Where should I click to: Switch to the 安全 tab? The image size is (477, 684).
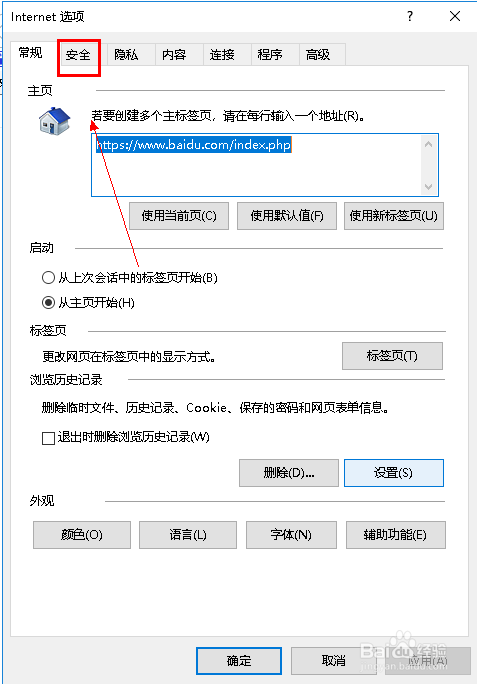(x=79, y=55)
